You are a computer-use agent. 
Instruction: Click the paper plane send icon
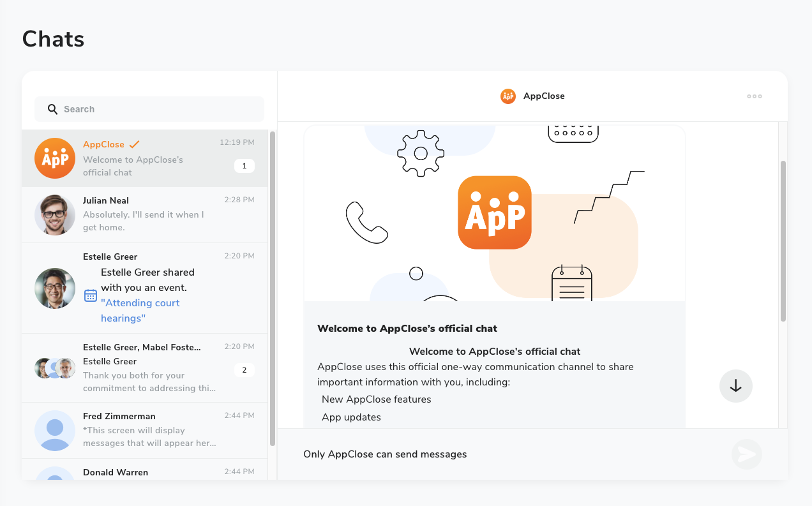coord(746,454)
